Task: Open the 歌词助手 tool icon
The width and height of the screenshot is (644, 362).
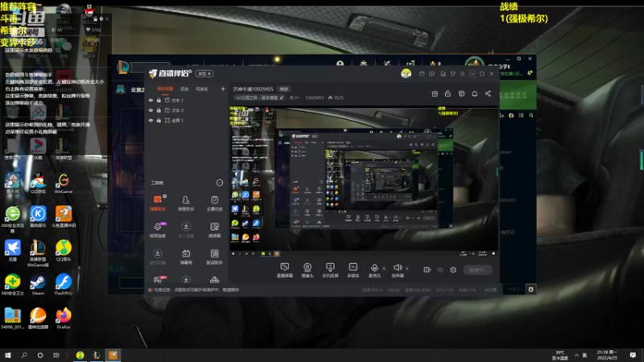Action: click(x=214, y=257)
